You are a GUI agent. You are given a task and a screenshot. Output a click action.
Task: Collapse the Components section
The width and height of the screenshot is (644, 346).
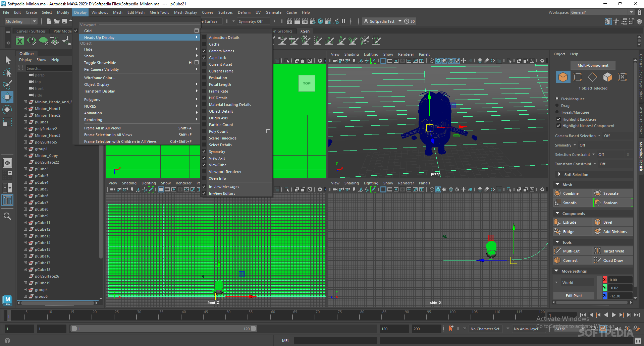click(557, 213)
